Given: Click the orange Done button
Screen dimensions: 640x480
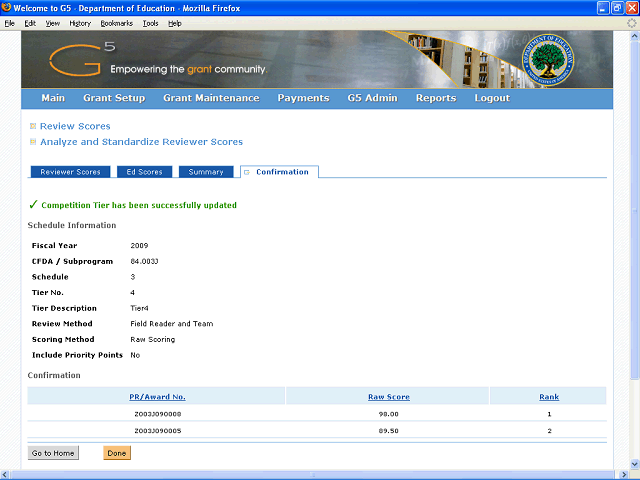Looking at the screenshot, I should [x=117, y=453].
